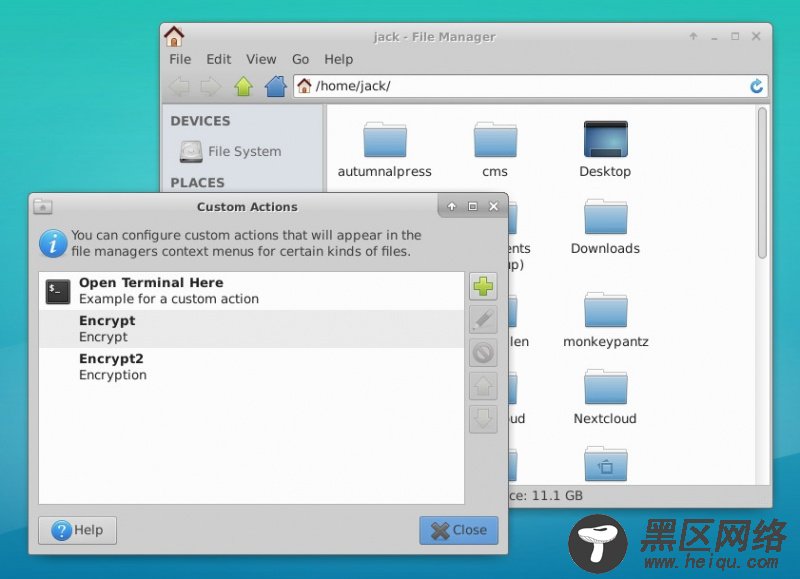
Task: Shade the File Manager window with up arrow
Action: (693, 36)
